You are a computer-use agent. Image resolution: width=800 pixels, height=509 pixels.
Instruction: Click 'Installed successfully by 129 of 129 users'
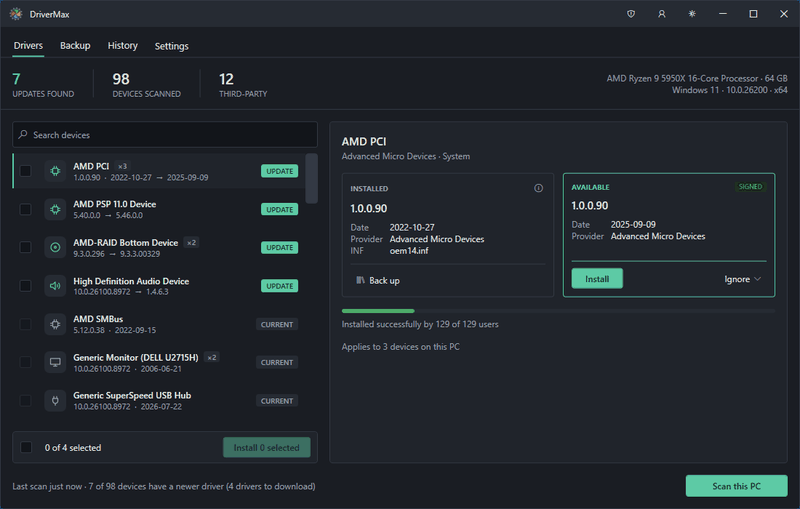[420, 324]
